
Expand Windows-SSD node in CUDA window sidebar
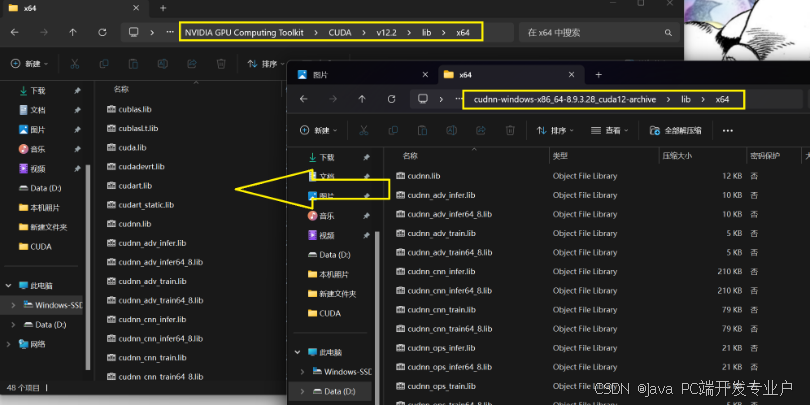click(x=13, y=305)
